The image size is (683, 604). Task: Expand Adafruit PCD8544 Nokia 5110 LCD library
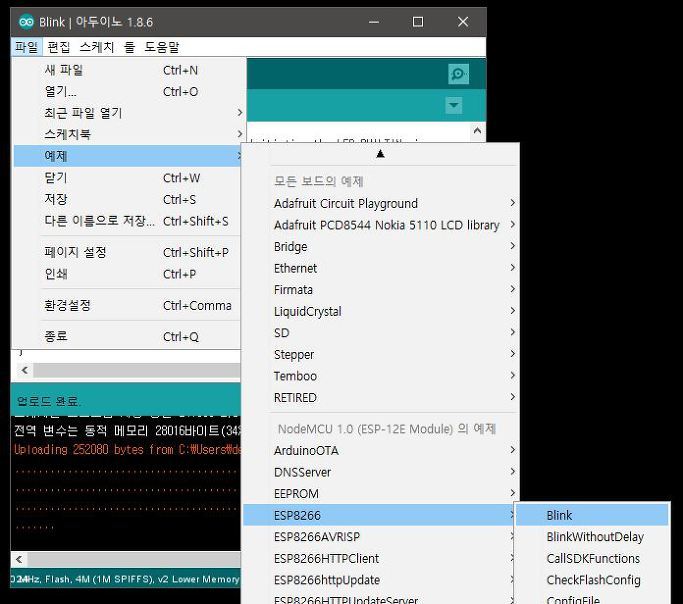click(x=381, y=225)
